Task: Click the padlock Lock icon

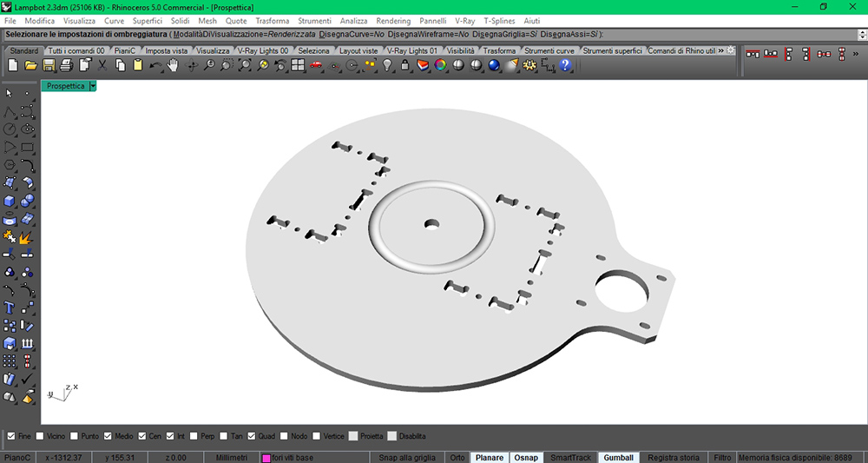Action: [405, 65]
